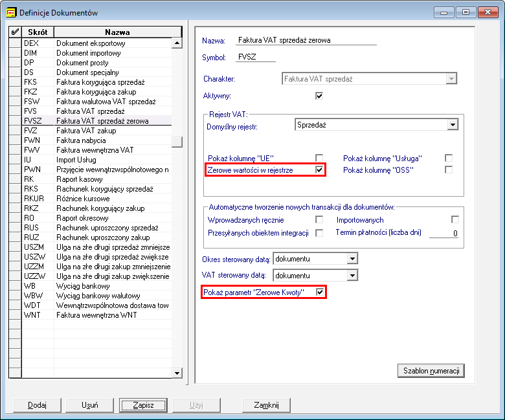The width and height of the screenshot is (505, 420).
Task: Click the Zapisz button
Action: (x=143, y=405)
